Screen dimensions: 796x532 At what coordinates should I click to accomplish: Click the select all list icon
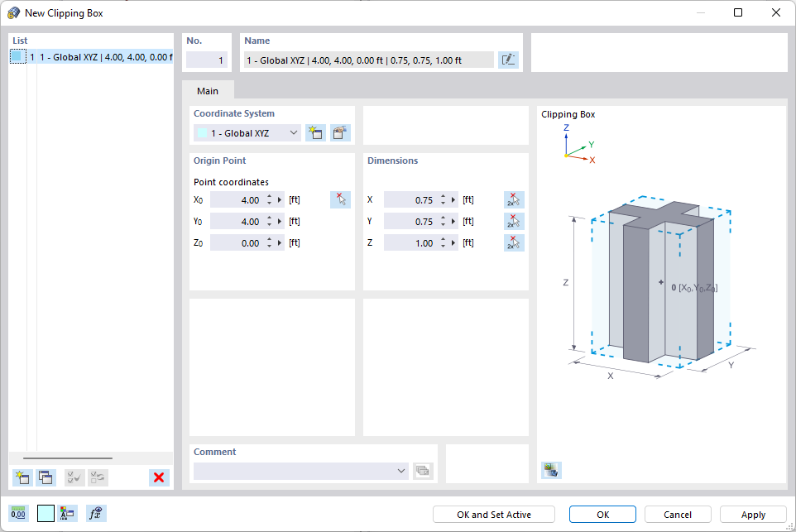[x=74, y=477]
